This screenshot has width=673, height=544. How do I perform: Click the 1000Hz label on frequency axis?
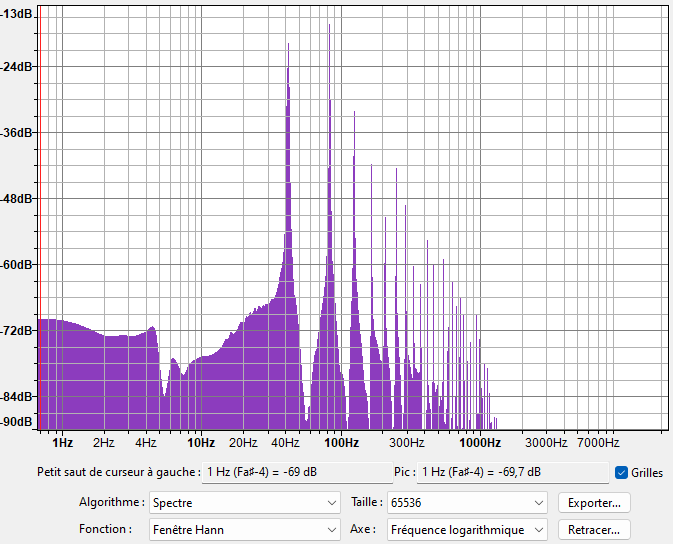(x=480, y=443)
